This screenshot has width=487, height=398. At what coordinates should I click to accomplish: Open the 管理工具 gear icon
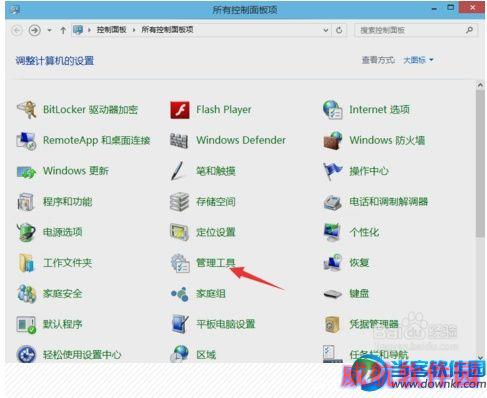coord(180,263)
